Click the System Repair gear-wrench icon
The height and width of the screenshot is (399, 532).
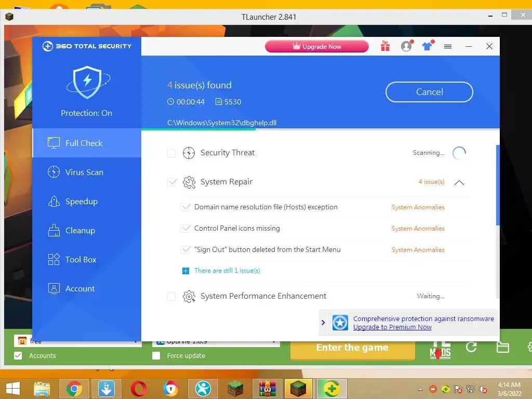(x=189, y=182)
